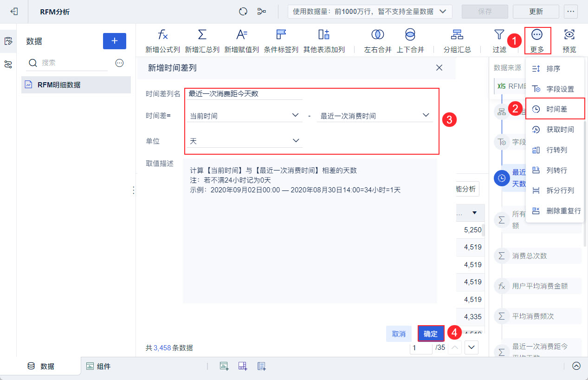Select the data edit sidebar icon
Image resolution: width=588 pixels, height=380 pixels.
[x=8, y=41]
